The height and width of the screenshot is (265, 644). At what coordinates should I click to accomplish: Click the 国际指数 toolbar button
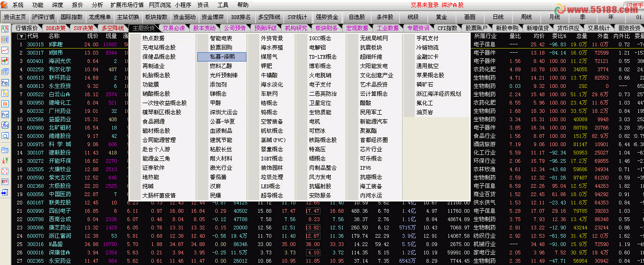(72, 17)
